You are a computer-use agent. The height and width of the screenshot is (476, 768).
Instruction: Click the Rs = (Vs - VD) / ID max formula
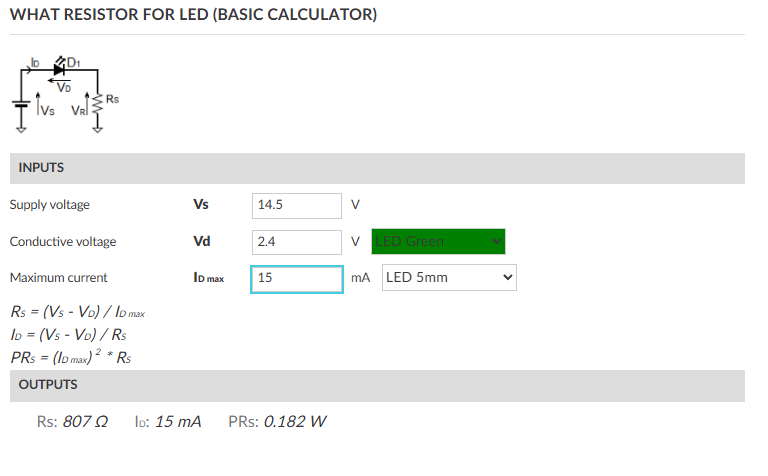point(78,313)
